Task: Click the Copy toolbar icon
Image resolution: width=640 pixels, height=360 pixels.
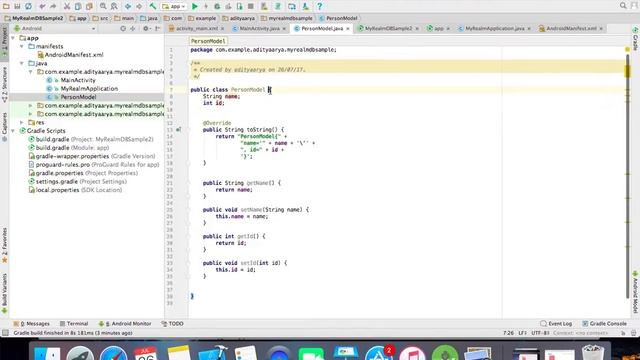Action: point(78,6)
